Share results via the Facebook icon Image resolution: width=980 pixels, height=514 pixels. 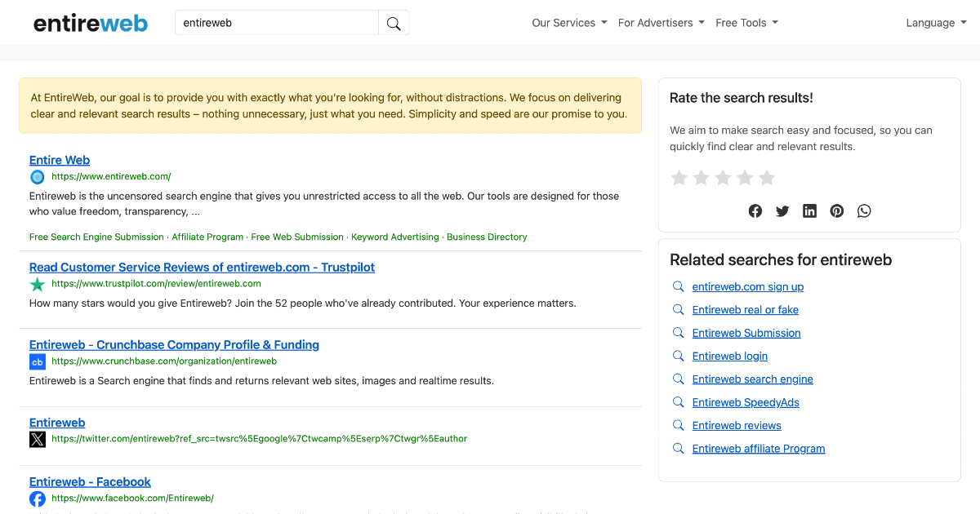coord(755,210)
